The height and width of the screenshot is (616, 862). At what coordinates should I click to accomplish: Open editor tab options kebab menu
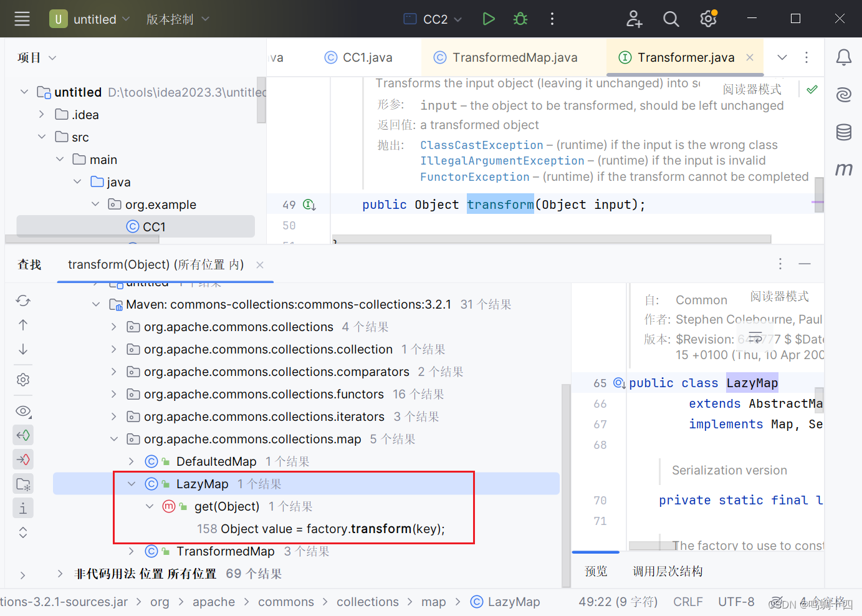[807, 57]
